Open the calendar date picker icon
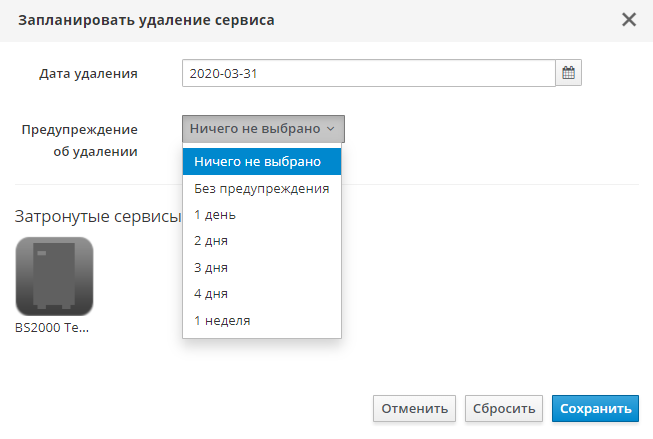 (x=568, y=73)
